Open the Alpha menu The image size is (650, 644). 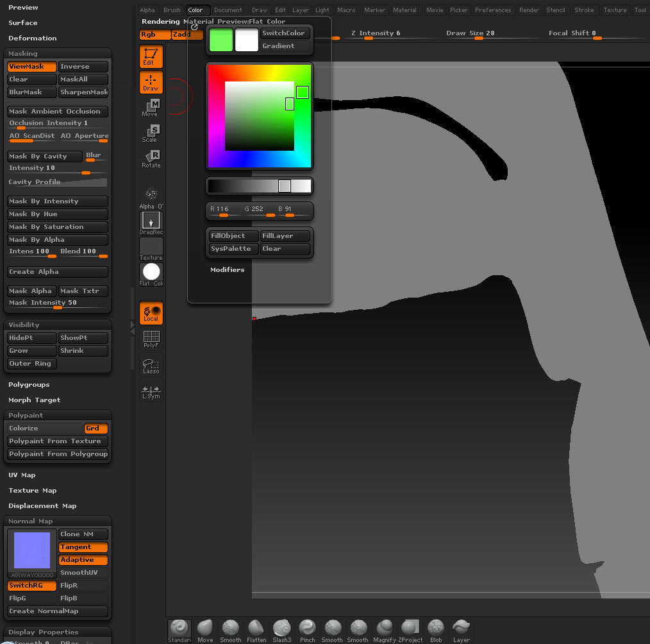(147, 10)
